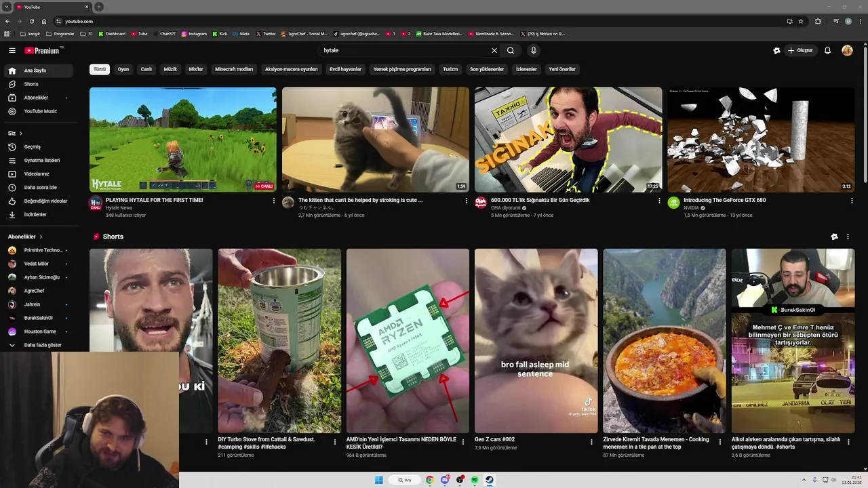Viewport: 868px width, 488px height.
Task: Go to YouTube Premium home logo
Action: pyautogui.click(x=42, y=50)
